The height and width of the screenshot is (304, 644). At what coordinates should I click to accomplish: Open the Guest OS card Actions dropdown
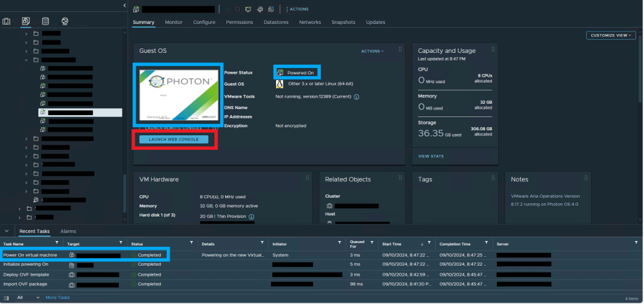[x=372, y=51]
